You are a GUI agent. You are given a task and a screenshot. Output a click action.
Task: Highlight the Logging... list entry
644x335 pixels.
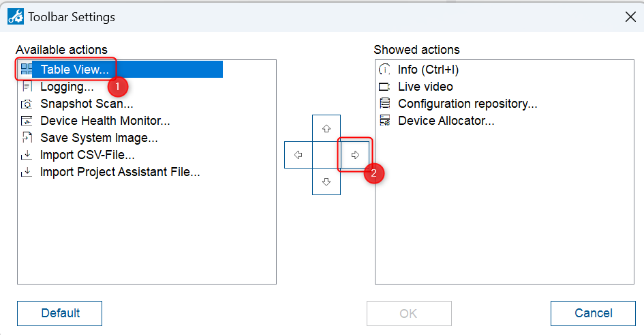pyautogui.click(x=67, y=87)
